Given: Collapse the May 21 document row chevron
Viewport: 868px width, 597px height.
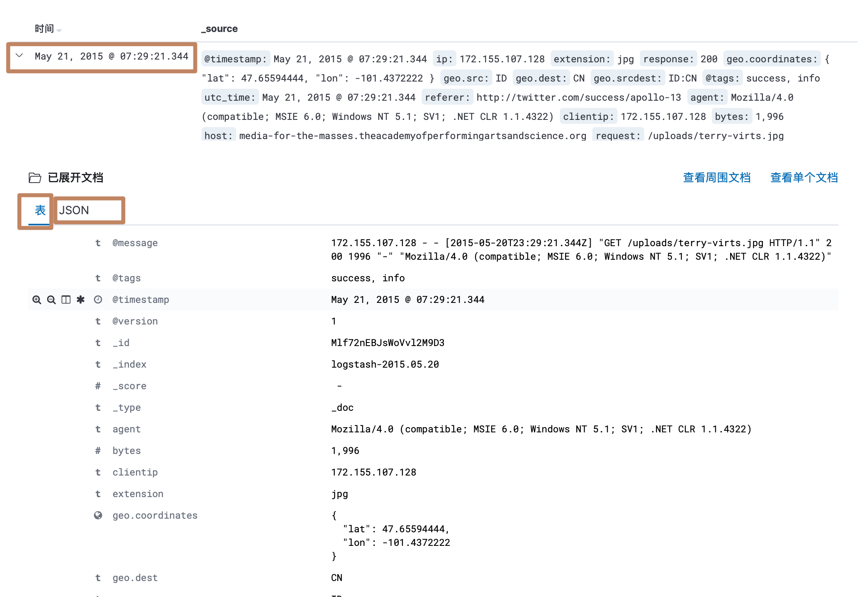Looking at the screenshot, I should click(19, 56).
